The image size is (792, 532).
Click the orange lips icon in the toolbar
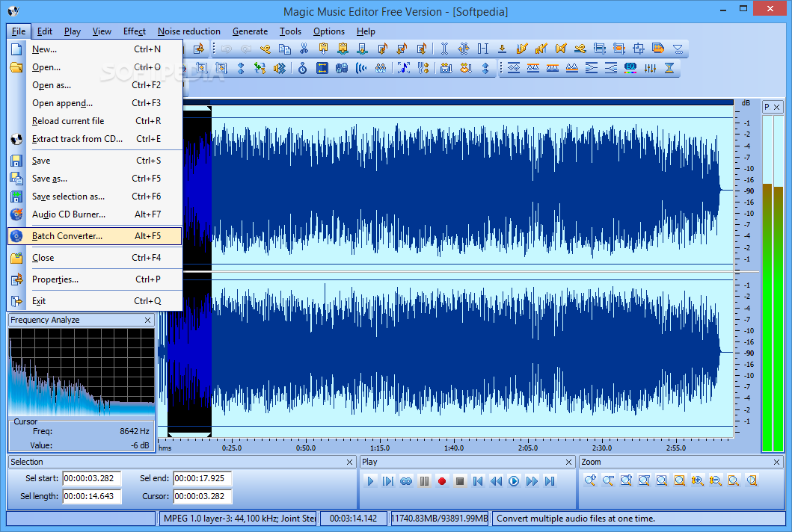(466, 68)
